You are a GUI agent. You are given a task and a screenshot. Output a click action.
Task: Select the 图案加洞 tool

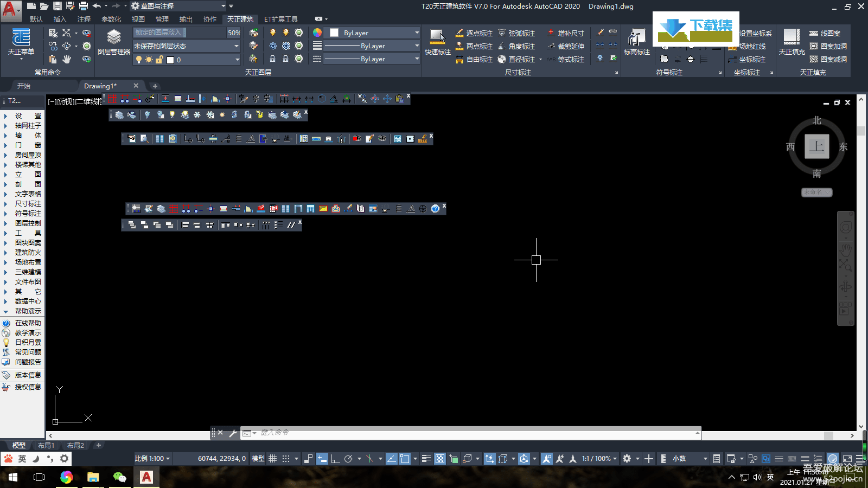828,46
